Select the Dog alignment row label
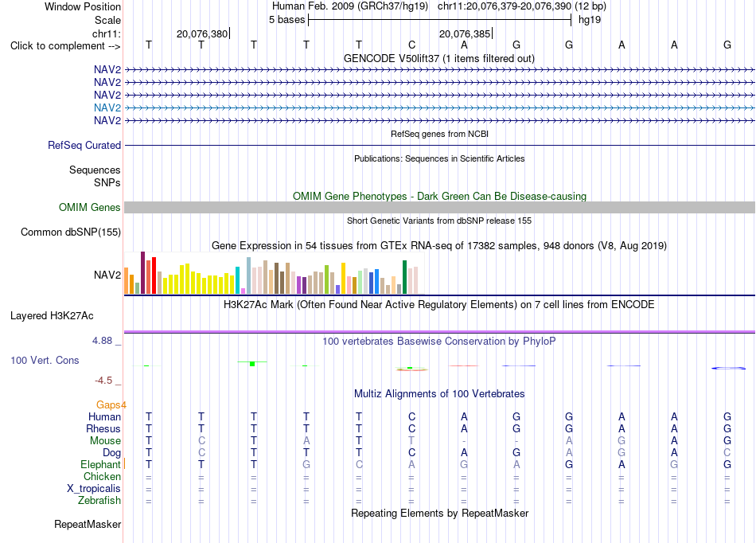756x543 pixels. tap(111, 453)
